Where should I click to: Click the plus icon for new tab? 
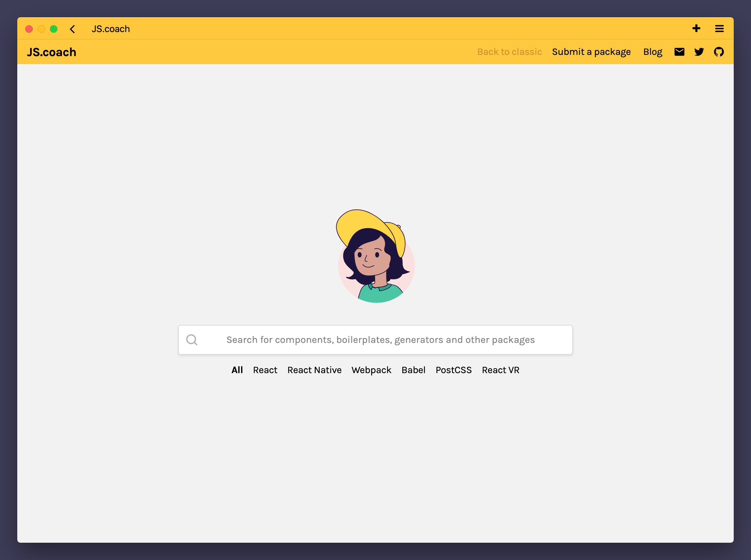(x=696, y=28)
